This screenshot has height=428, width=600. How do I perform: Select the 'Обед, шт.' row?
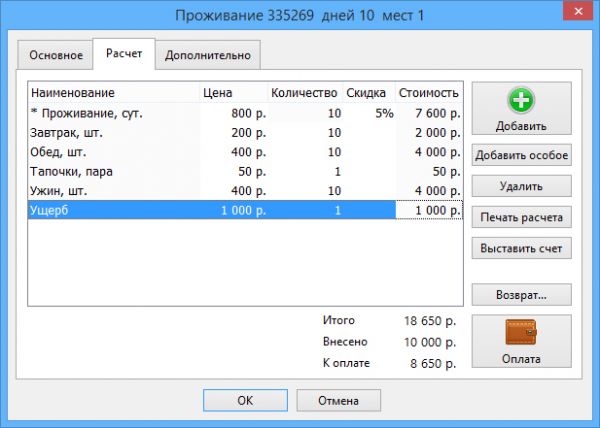pyautogui.click(x=245, y=152)
